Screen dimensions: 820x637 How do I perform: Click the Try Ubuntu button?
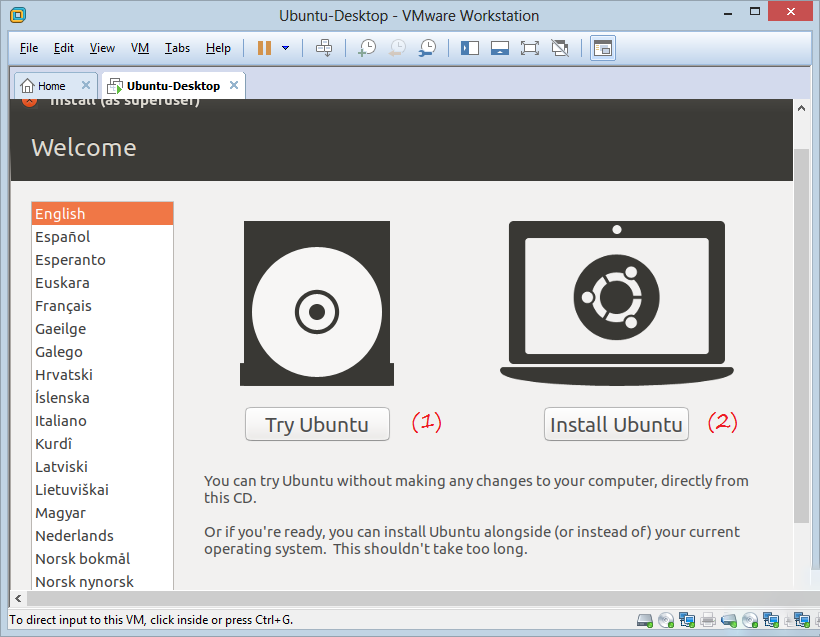click(x=317, y=424)
